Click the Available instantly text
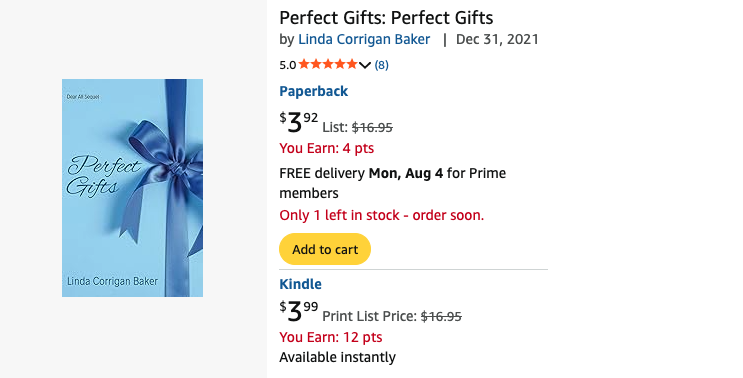The image size is (743, 378). pos(337,357)
